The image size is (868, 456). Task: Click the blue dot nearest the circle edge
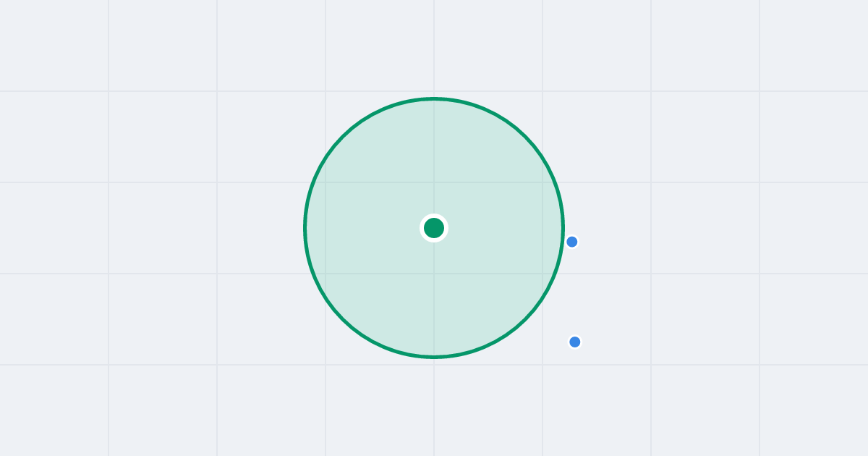click(x=572, y=242)
